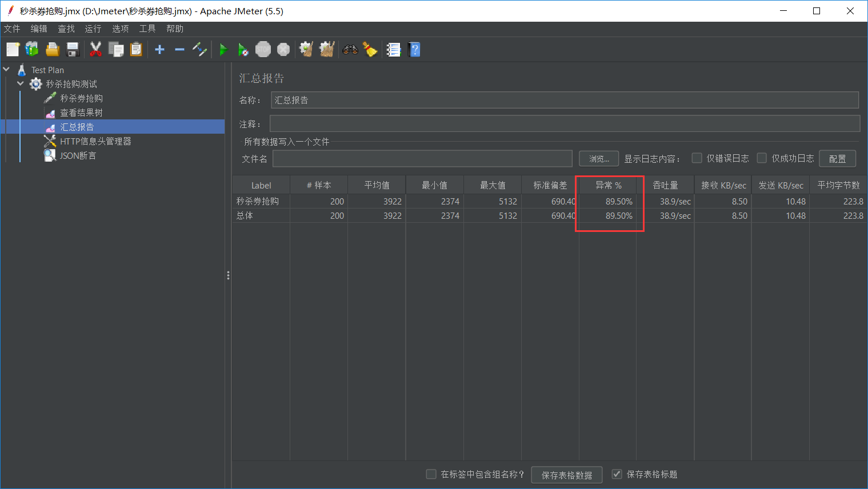The image size is (868, 489).
Task: Click the 保存表格数据 button
Action: (566, 475)
